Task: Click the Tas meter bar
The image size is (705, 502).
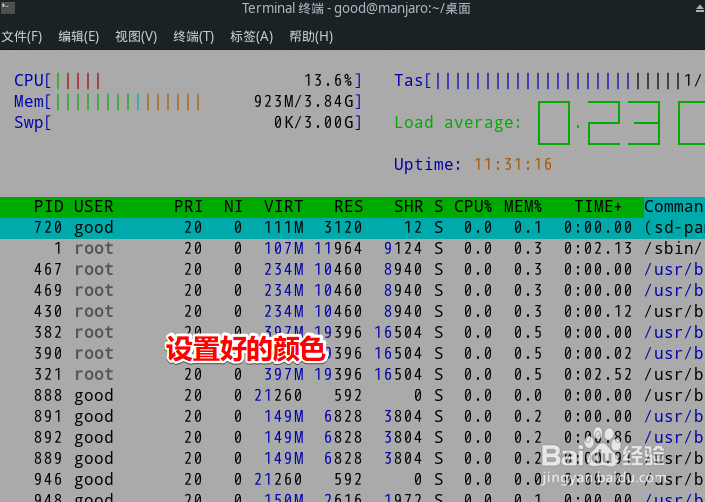Action: coord(549,81)
